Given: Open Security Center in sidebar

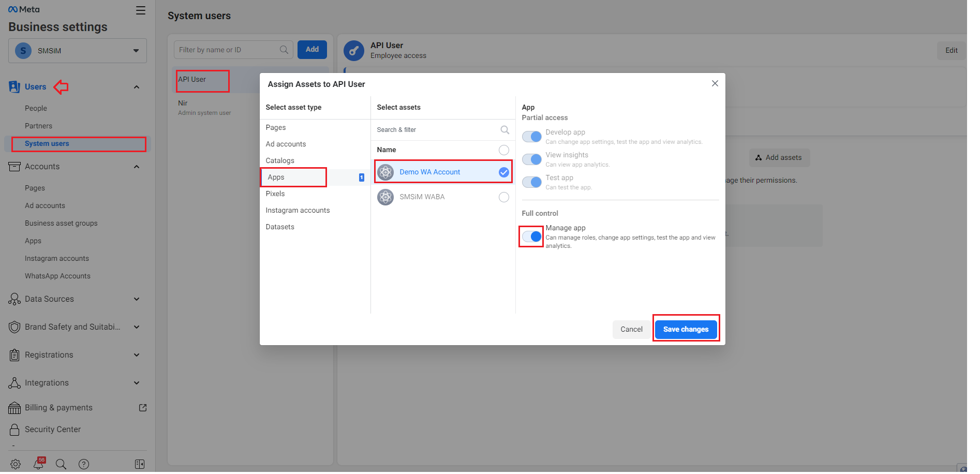Looking at the screenshot, I should (x=53, y=429).
